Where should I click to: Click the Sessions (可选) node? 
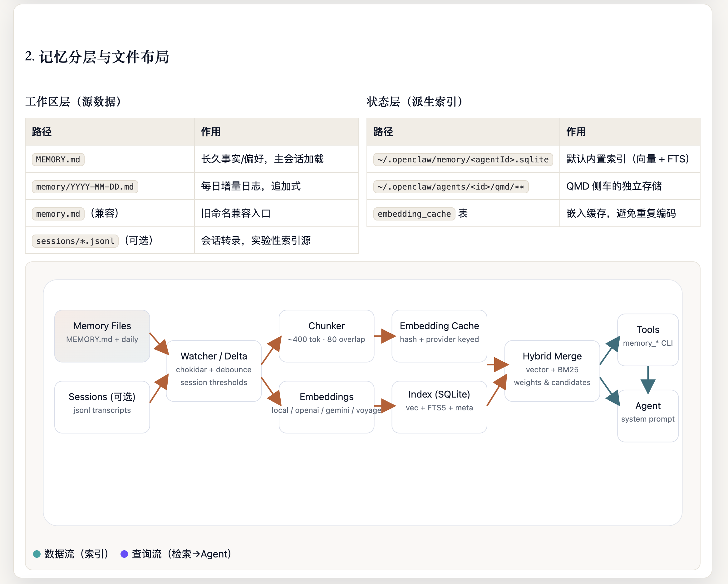(102, 407)
